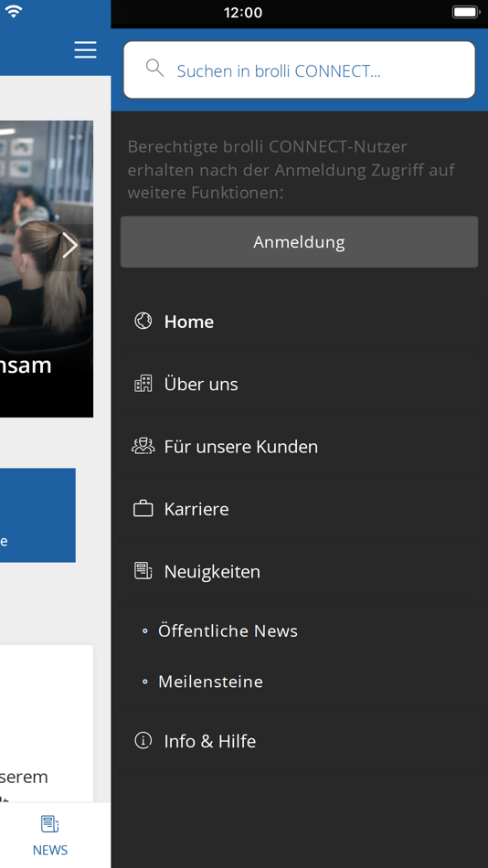
Task: Advance the image carousel with right chevron
Action: coord(69,245)
